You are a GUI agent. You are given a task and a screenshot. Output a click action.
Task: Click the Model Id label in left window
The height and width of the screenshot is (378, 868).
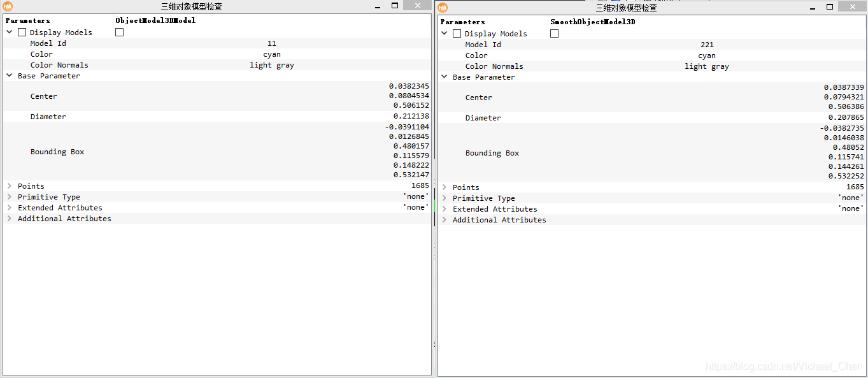coord(48,43)
